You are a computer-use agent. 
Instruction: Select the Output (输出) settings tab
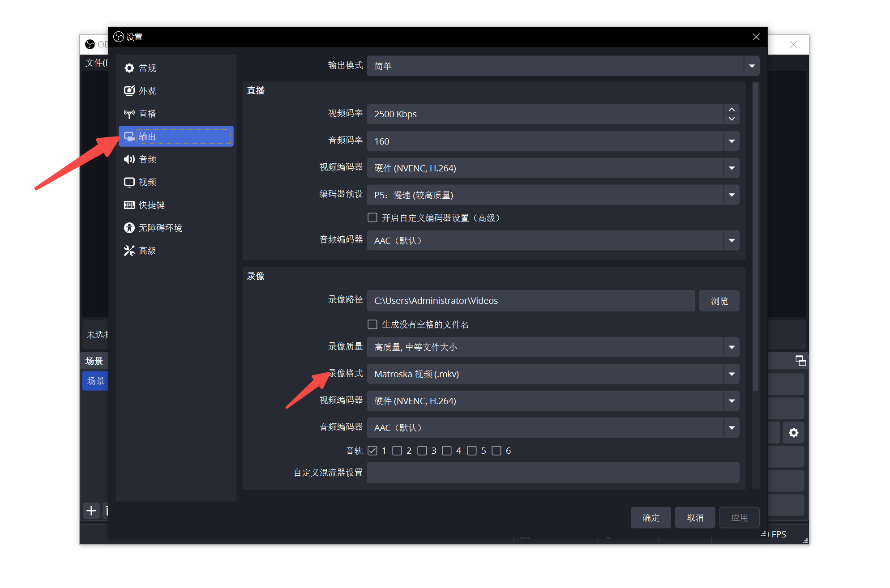point(176,136)
